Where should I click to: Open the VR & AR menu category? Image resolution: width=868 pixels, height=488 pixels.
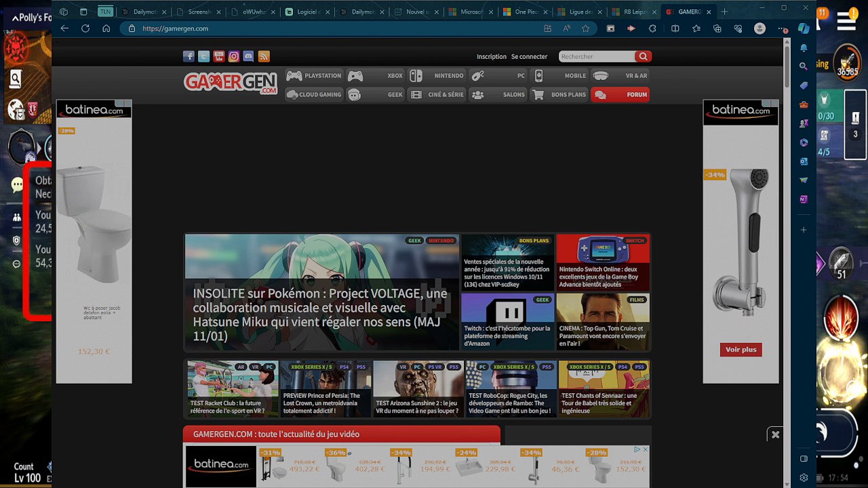pos(620,76)
